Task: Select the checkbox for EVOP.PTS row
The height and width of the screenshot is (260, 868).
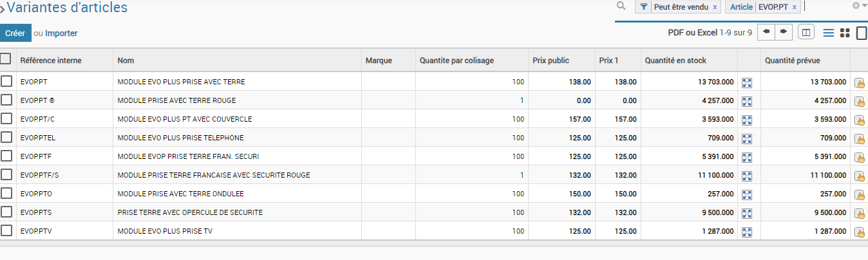Action: click(6, 212)
